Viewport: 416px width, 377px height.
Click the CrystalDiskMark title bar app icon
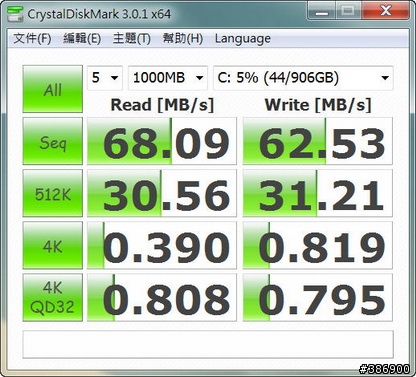point(15,14)
